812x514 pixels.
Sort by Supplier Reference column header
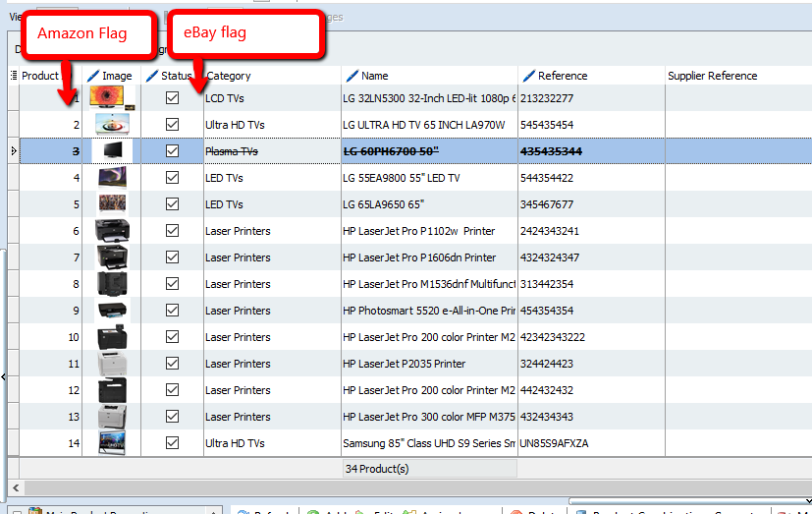(738, 76)
